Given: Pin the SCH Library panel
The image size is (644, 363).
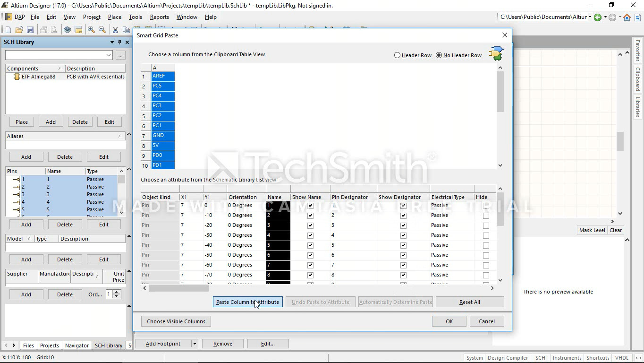Looking at the screenshot, I should pos(120,42).
